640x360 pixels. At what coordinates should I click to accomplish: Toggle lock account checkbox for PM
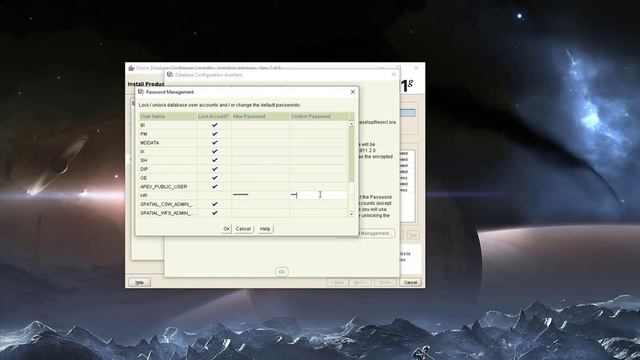(214, 134)
